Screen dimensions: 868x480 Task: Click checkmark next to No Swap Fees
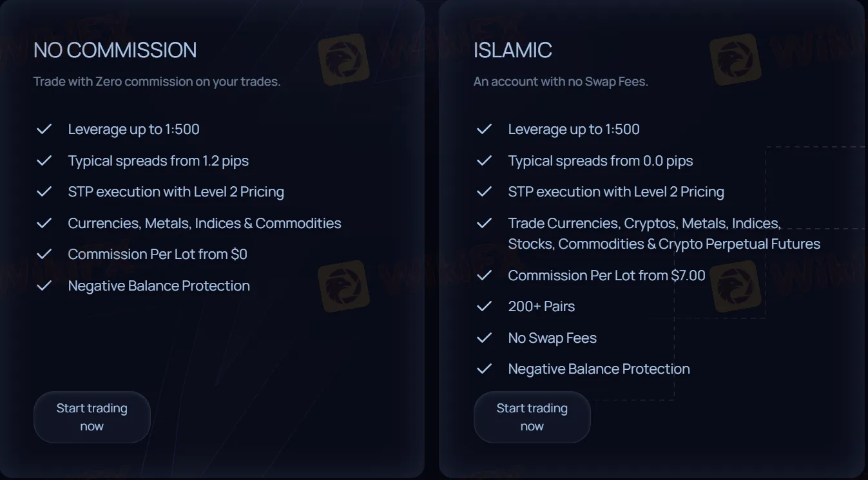484,338
